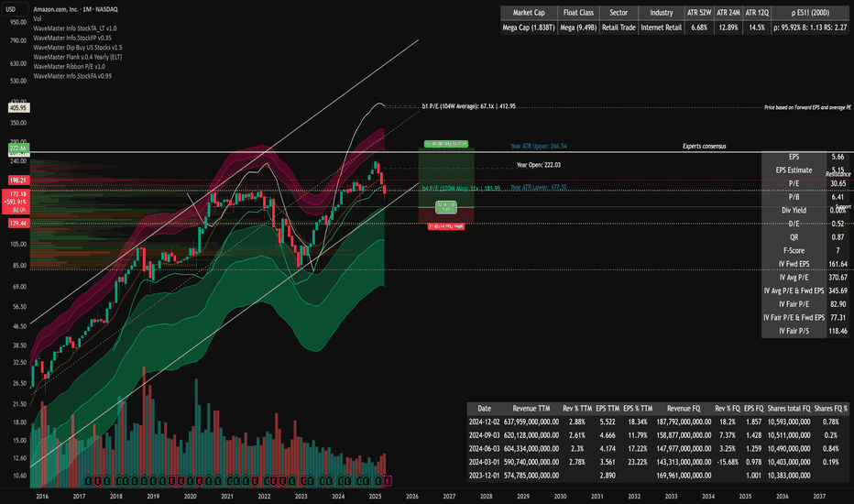Click the leftmost green earnings marker
Screen dimensions: 854x504
pyautogui.click(x=88, y=480)
